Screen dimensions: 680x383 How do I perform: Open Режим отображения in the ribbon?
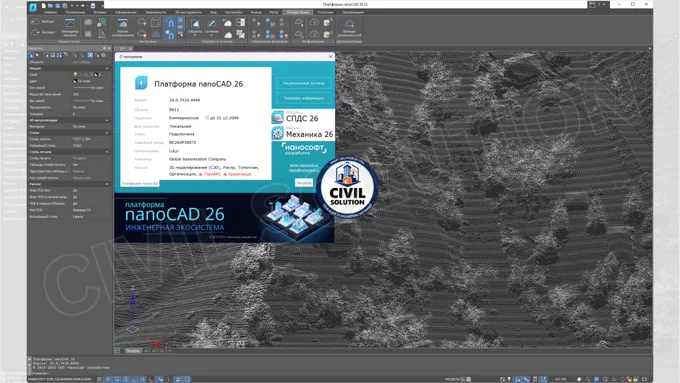coord(123,27)
